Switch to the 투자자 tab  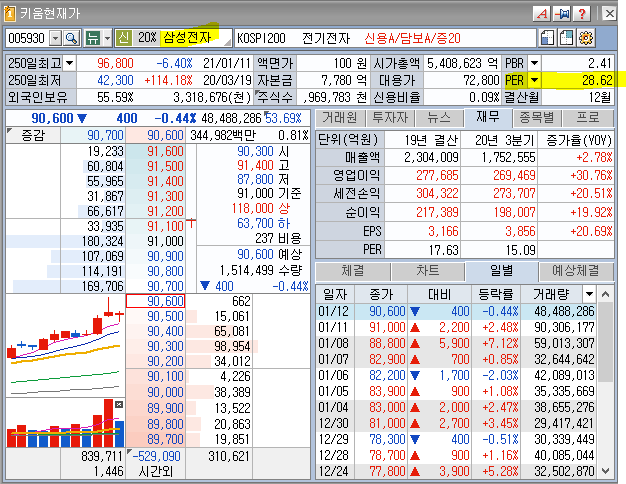(390, 118)
